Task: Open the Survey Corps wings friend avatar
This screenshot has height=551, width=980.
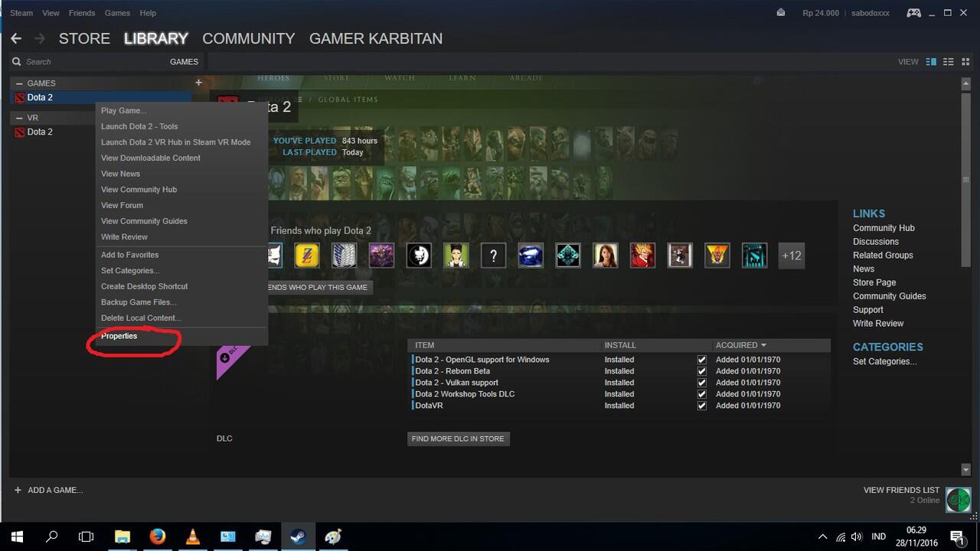Action: [344, 256]
